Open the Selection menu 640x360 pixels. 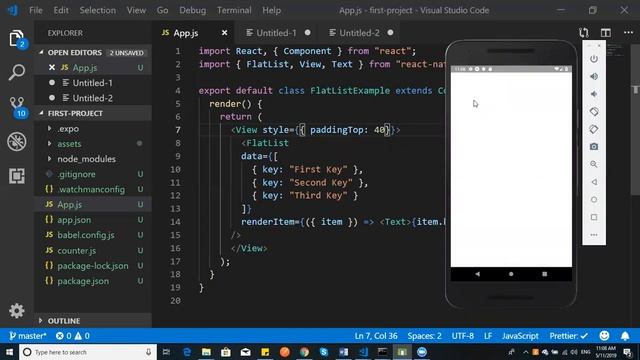coord(98,10)
